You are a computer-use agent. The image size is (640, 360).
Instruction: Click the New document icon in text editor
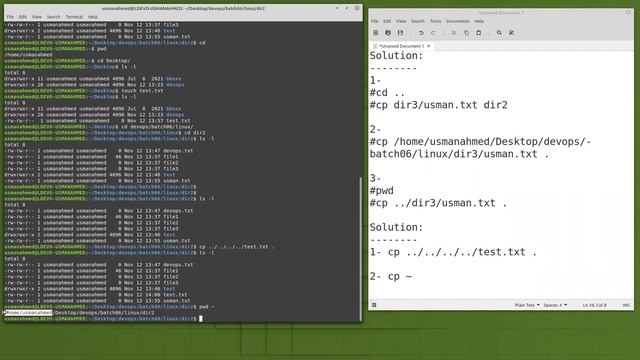click(x=376, y=33)
